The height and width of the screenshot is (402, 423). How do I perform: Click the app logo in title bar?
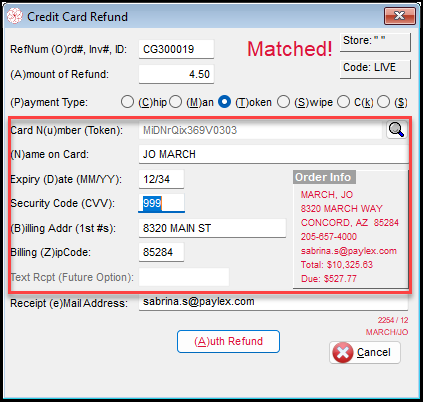click(15, 16)
